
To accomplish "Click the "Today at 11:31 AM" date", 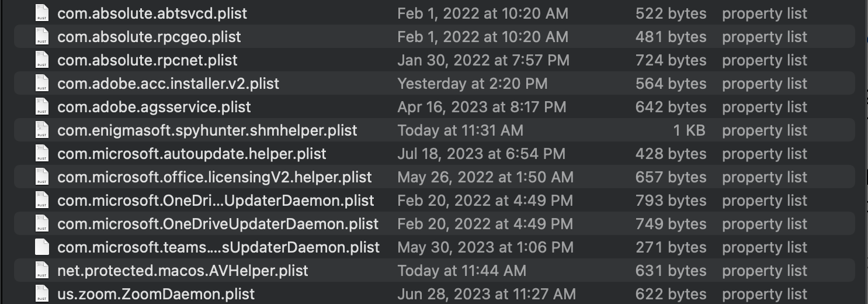I will click(x=460, y=130).
